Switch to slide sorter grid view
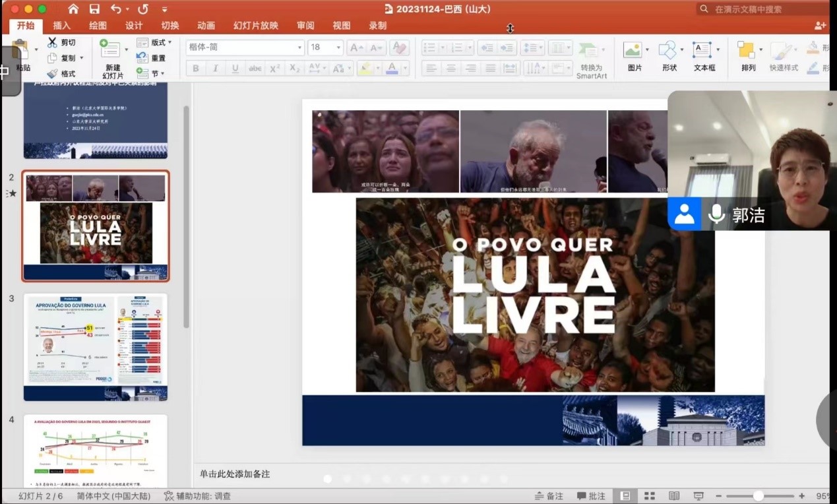The width and height of the screenshot is (837, 504). [x=649, y=496]
